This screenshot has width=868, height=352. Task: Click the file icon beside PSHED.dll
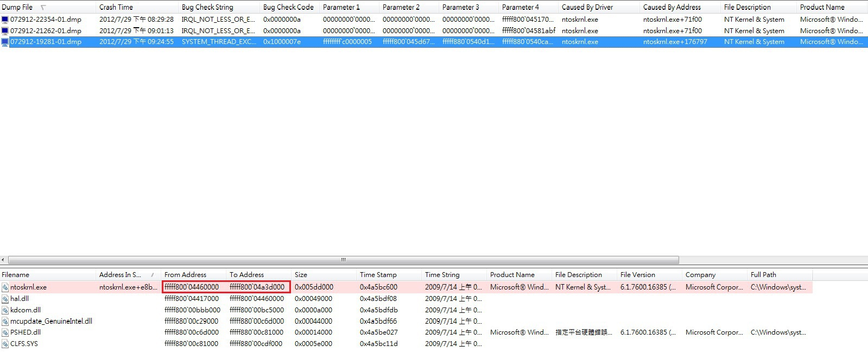pyautogui.click(x=5, y=332)
